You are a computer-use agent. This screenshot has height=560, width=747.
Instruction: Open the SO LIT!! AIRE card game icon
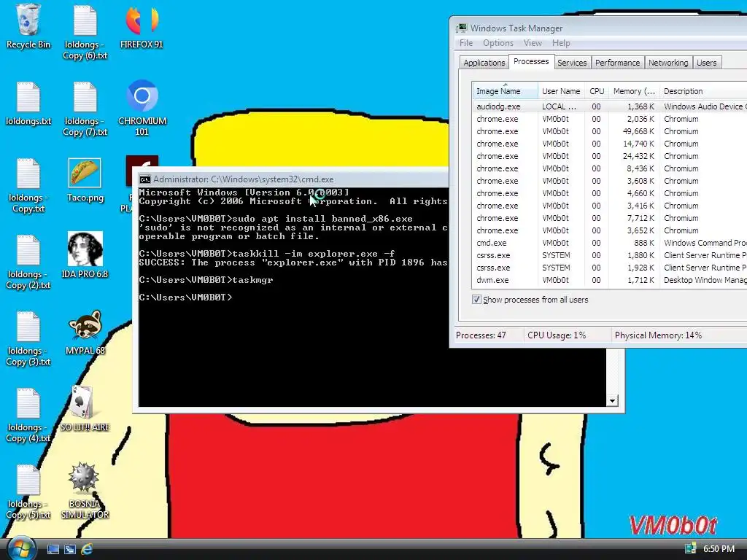(x=85, y=409)
